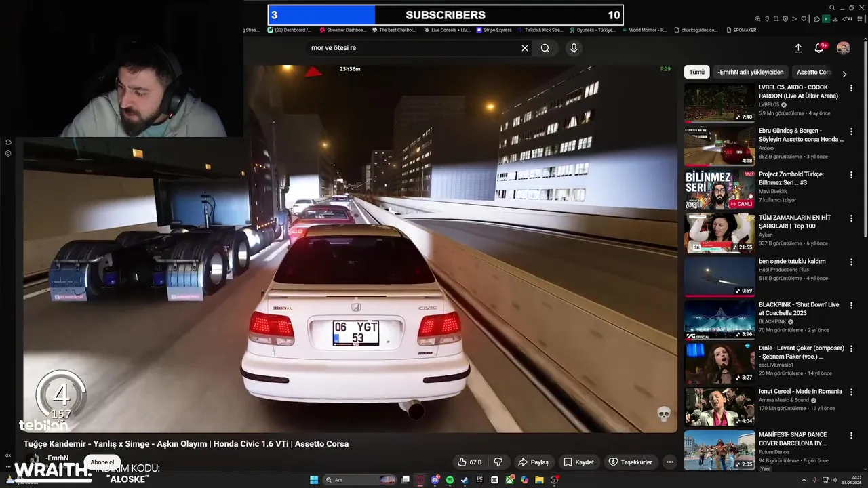Open Discord from the taskbar
Screen dimensions: 868x488
(x=435, y=480)
